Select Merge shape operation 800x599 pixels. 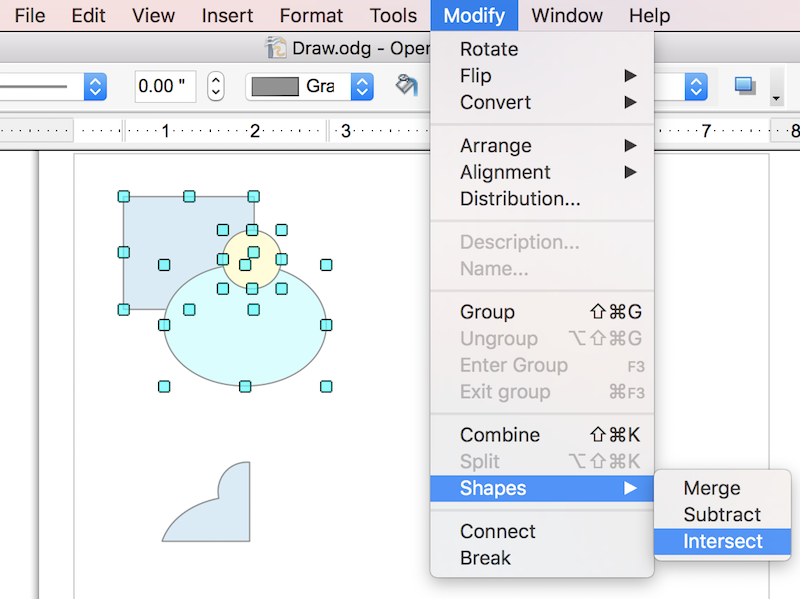711,488
